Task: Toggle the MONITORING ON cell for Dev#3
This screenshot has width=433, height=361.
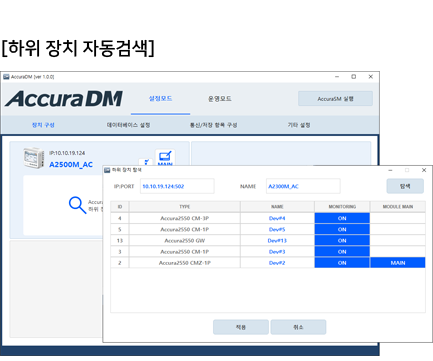Action: pyautogui.click(x=342, y=252)
